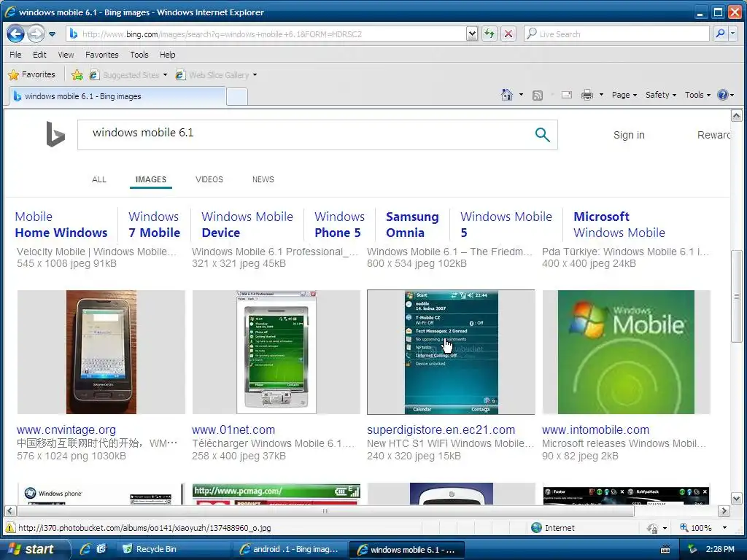Click Mobile Home Windows suggestion
The image size is (747, 560).
tap(61, 225)
